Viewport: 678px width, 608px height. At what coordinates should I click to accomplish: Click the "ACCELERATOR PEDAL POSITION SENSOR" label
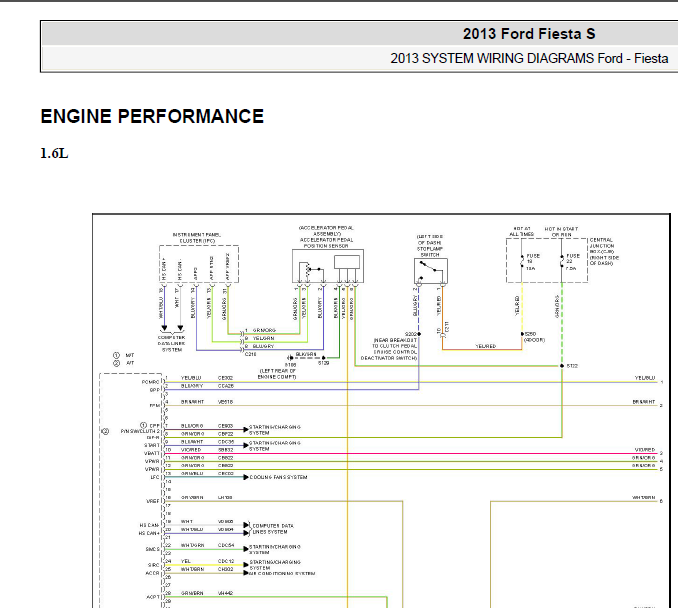coord(326,243)
